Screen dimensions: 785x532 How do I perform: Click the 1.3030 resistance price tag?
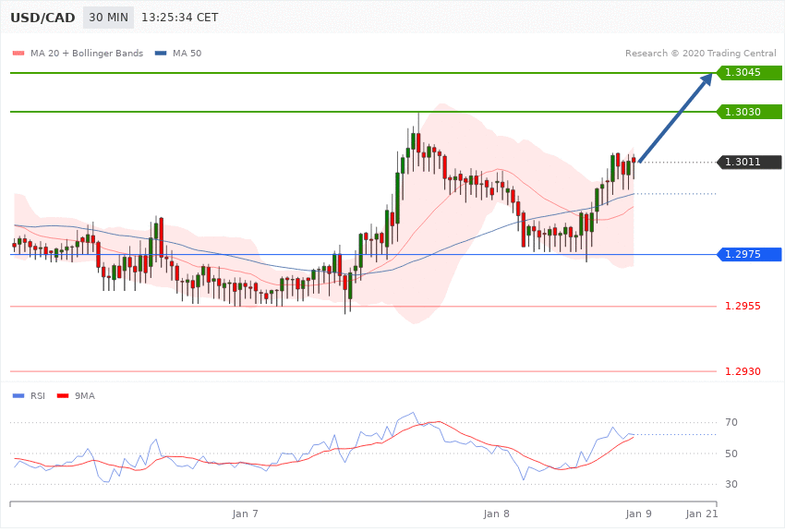pyautogui.click(x=749, y=112)
